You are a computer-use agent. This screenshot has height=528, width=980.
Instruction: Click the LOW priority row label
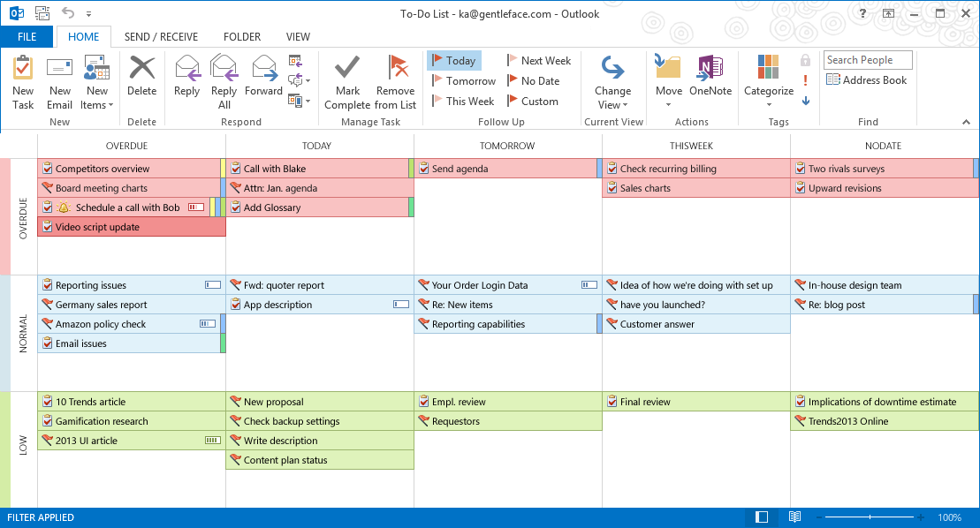tap(23, 446)
